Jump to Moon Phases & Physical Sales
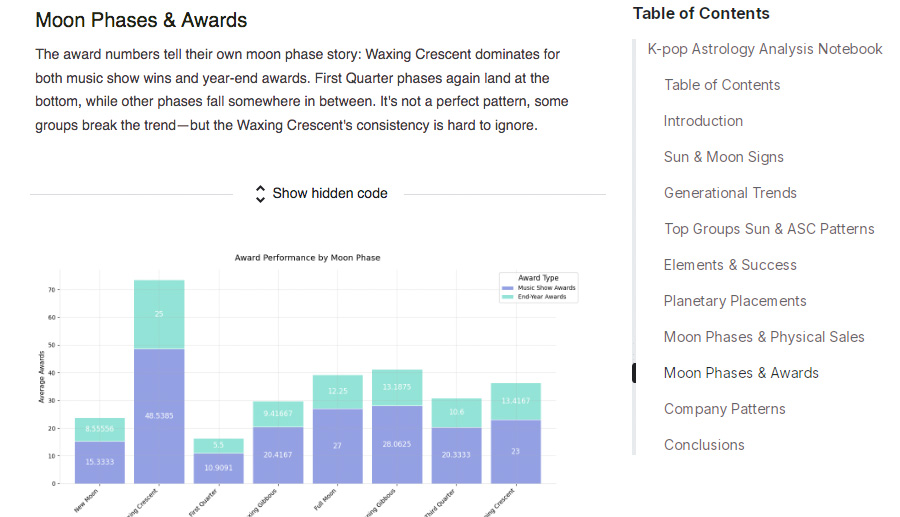 [764, 337]
